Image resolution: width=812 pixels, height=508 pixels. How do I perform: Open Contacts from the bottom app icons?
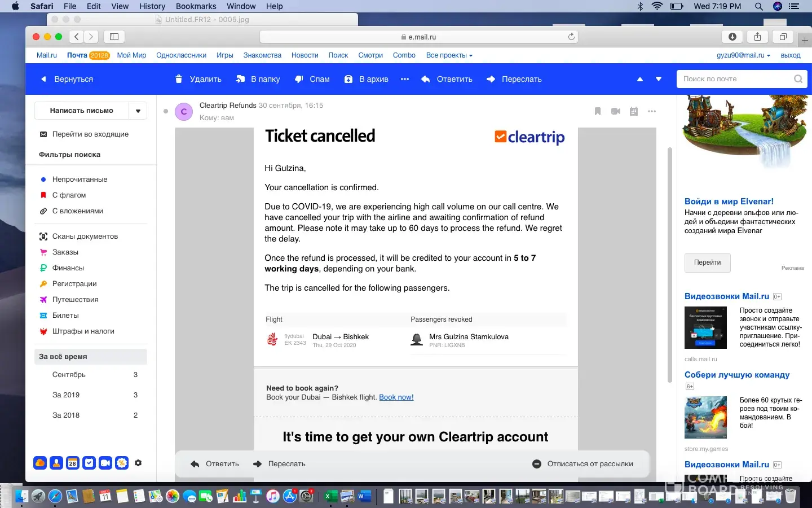click(x=56, y=463)
